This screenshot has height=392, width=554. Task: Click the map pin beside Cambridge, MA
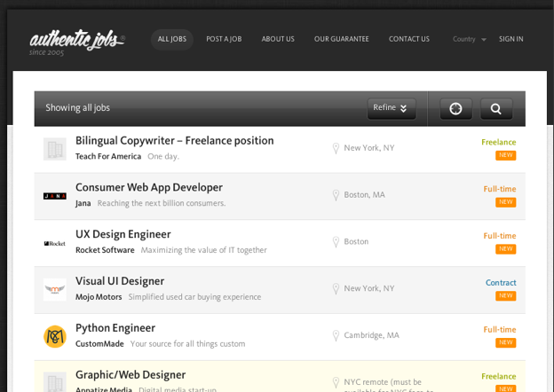coord(336,335)
